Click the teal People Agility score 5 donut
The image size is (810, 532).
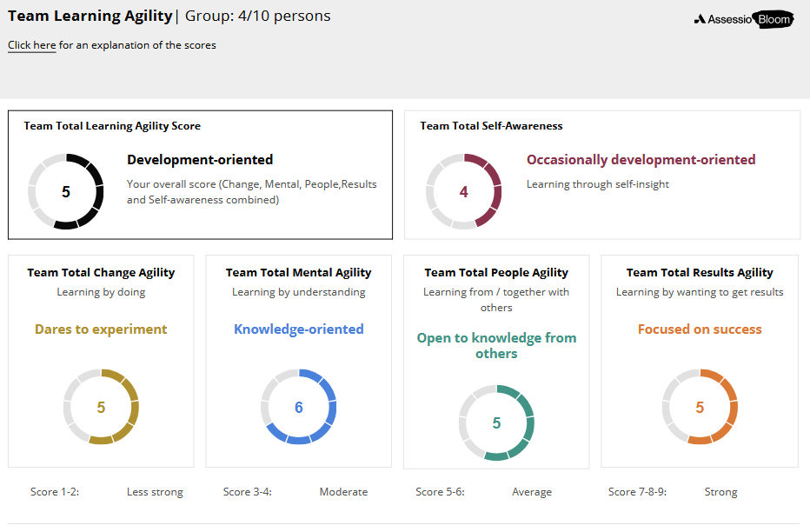pyautogui.click(x=496, y=422)
